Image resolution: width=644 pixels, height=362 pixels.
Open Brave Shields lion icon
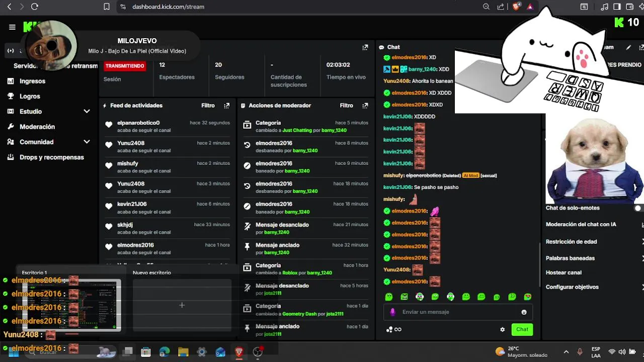click(x=516, y=7)
